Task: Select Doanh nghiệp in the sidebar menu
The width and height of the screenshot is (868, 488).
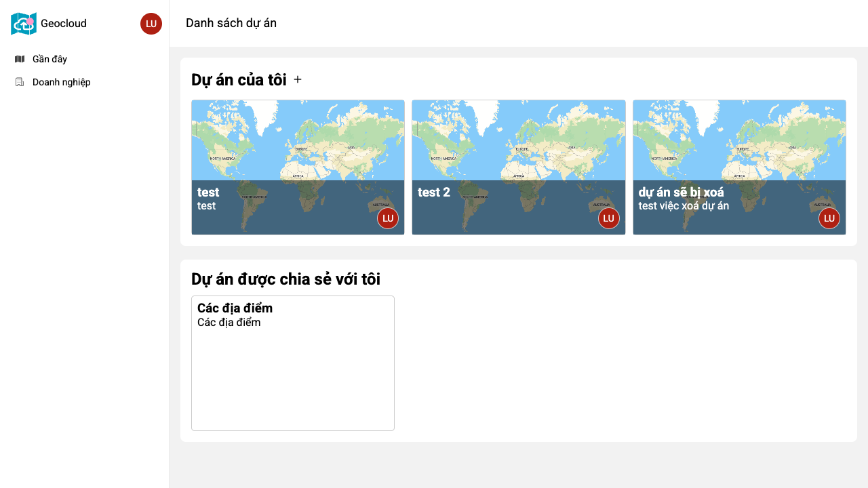Action: pos(62,81)
